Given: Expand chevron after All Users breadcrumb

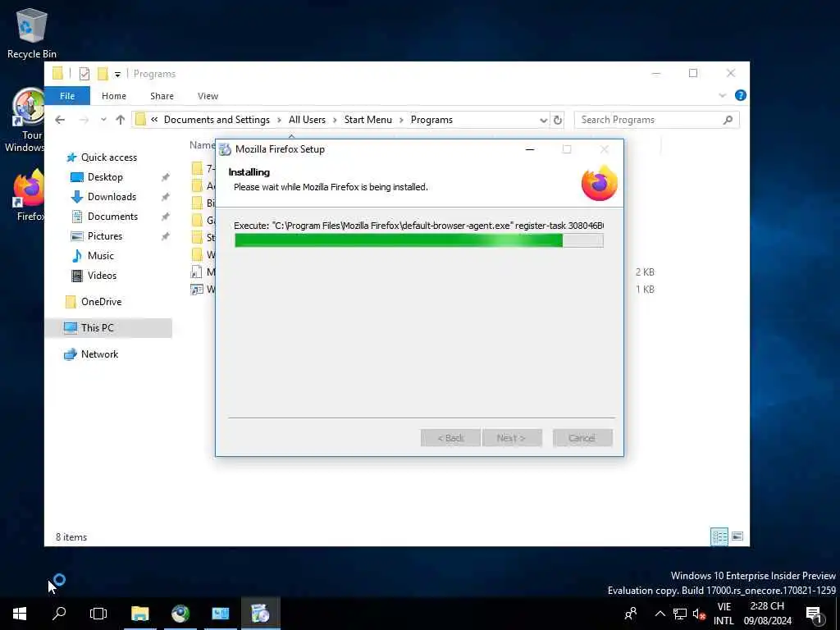Looking at the screenshot, I should [x=335, y=120].
